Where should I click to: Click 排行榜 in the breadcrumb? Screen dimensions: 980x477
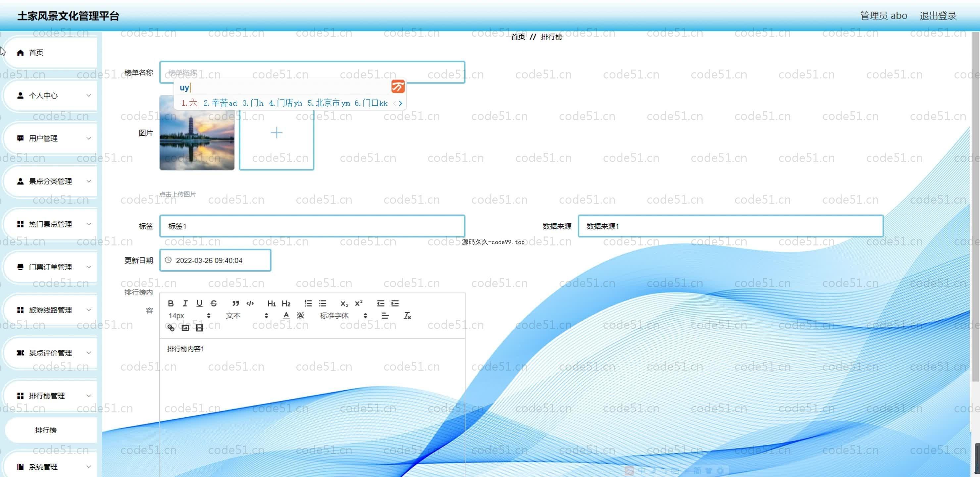point(551,36)
